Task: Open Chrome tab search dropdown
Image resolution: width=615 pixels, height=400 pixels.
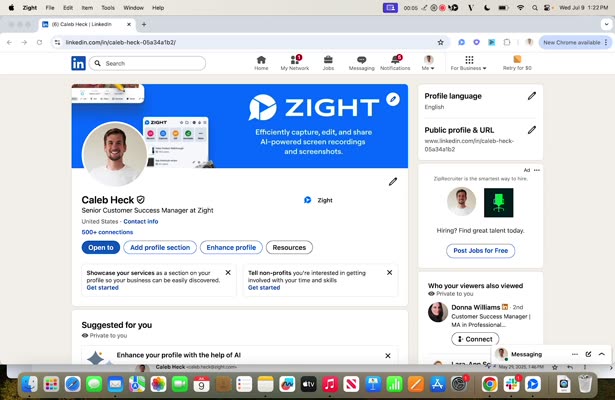Action: tap(606, 24)
